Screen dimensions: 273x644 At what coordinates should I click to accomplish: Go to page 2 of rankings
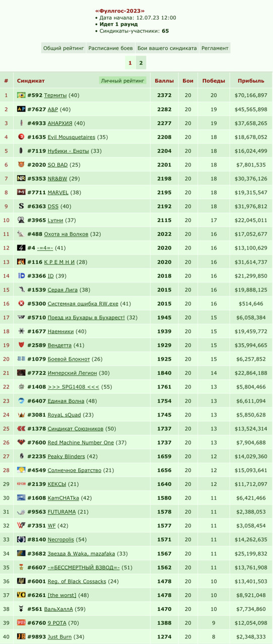[x=141, y=63]
